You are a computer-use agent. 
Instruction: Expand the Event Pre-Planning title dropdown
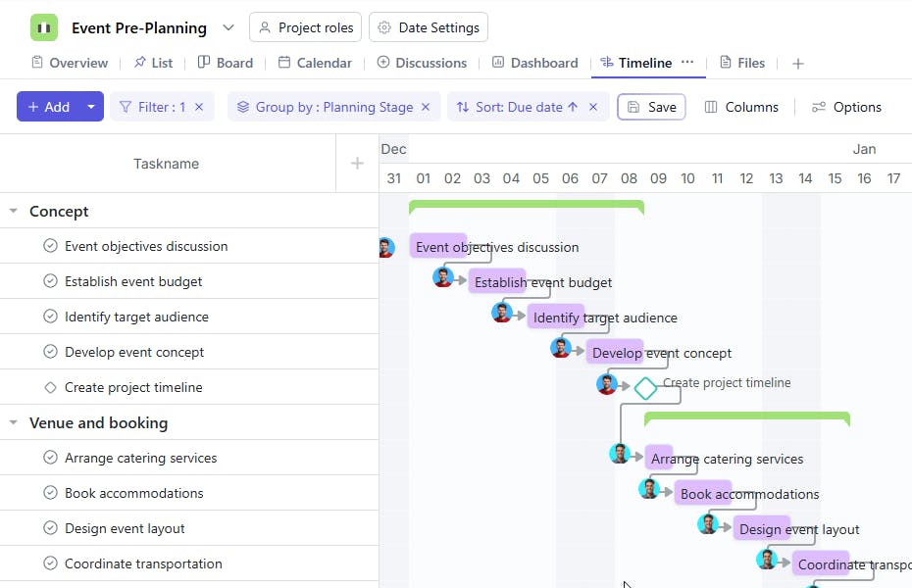point(228,27)
